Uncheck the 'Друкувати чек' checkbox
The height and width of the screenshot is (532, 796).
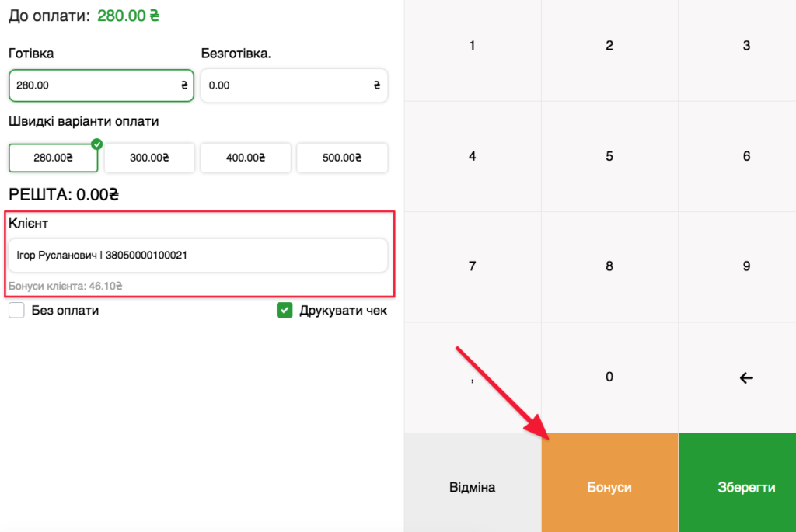(x=285, y=311)
